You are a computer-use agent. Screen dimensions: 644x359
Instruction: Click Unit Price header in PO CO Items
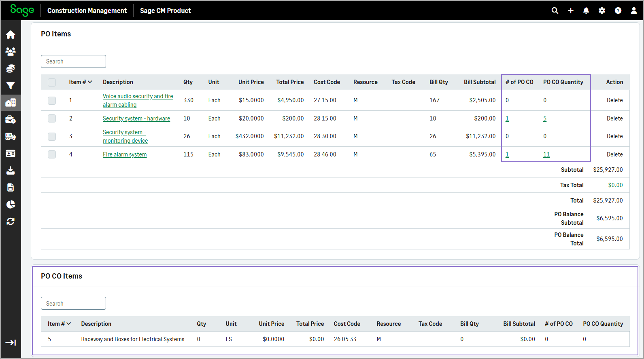tap(271, 324)
